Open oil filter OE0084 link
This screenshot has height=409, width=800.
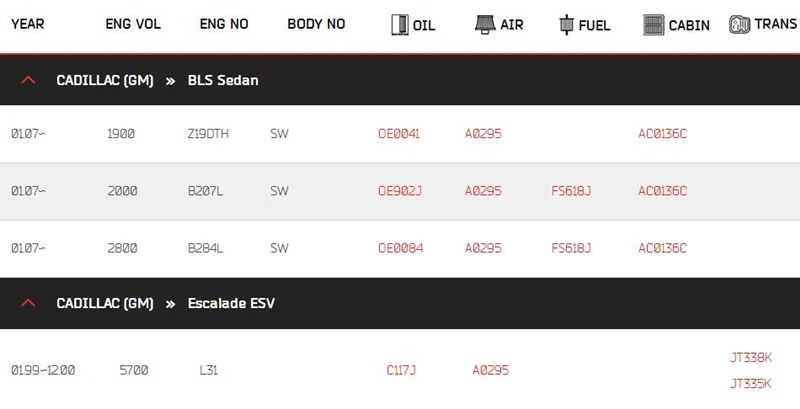(398, 247)
